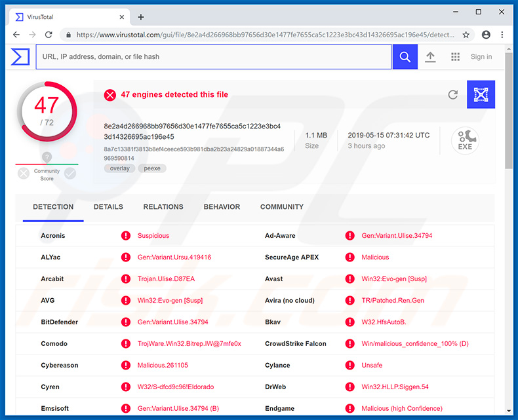518x420 pixels.
Task: Click Malicious (high Confidence) Endgame result
Action: coord(402,408)
